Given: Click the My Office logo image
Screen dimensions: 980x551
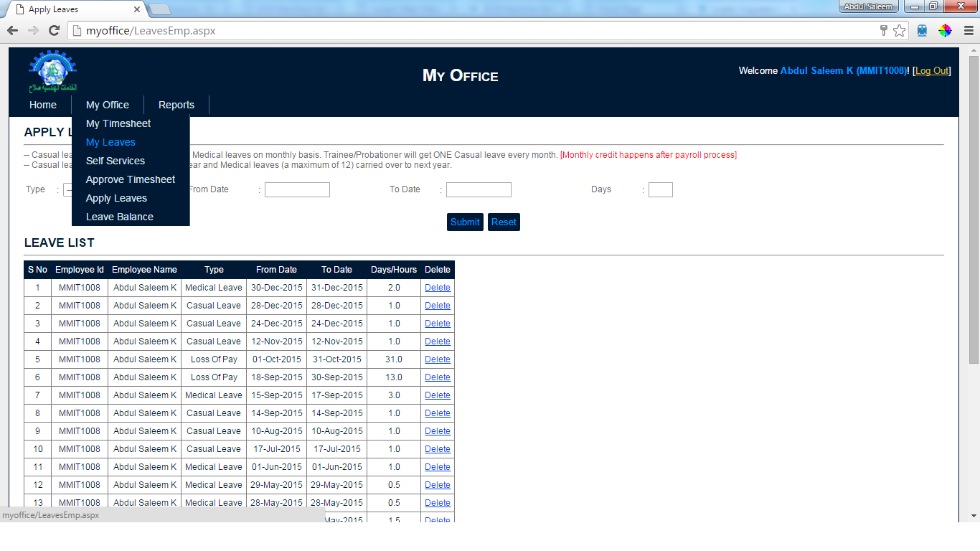Looking at the screenshot, I should pos(52,71).
